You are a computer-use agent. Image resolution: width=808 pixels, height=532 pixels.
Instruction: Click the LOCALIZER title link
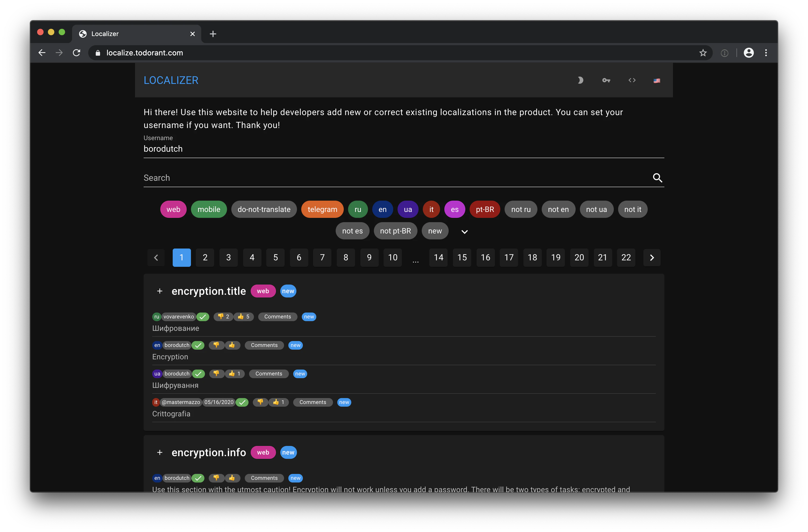pos(171,80)
